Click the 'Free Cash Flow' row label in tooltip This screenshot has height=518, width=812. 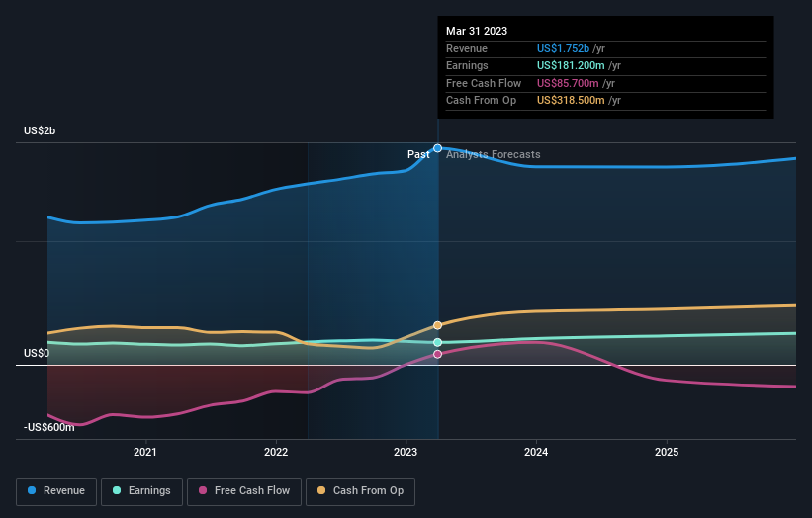(x=484, y=83)
